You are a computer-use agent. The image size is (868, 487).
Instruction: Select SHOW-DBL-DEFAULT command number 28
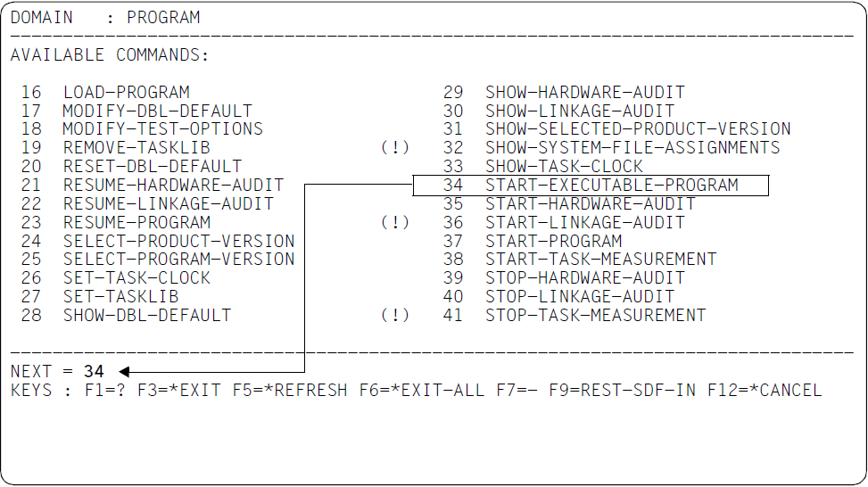(x=146, y=316)
